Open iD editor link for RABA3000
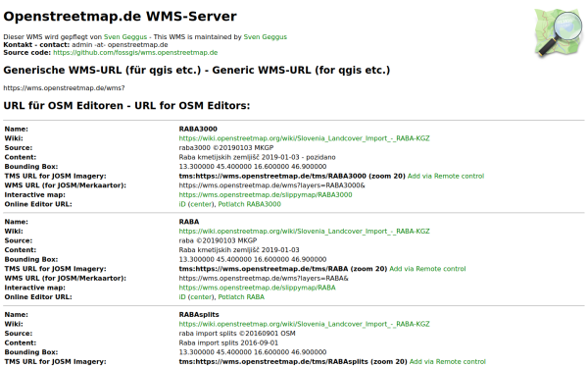 (182, 204)
